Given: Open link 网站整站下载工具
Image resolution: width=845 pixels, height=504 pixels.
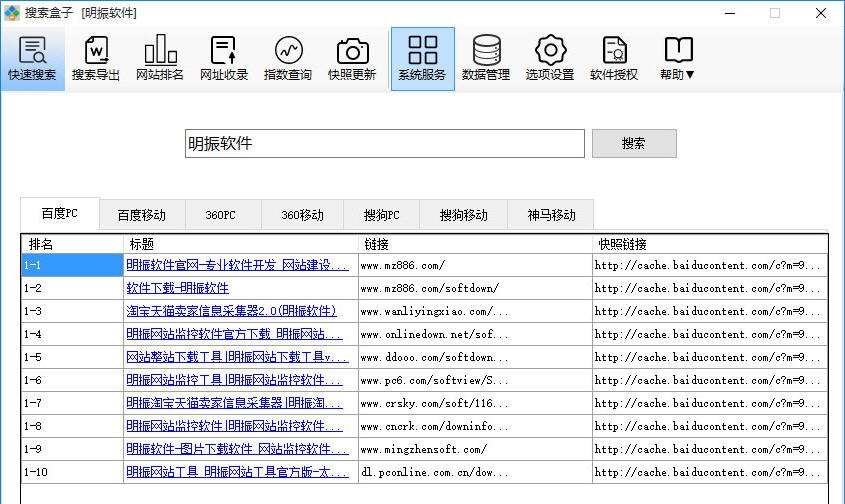Looking at the screenshot, I should (237, 357).
